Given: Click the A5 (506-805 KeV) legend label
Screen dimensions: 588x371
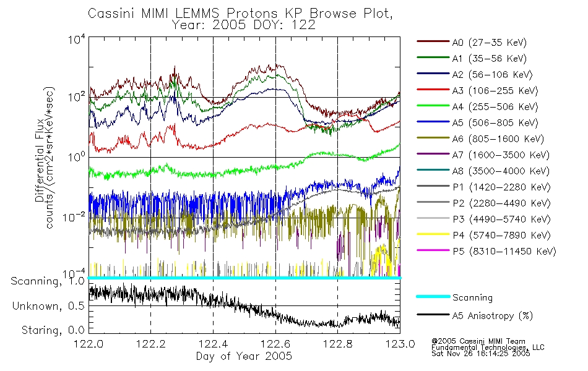Looking at the screenshot, I should pyautogui.click(x=495, y=123).
